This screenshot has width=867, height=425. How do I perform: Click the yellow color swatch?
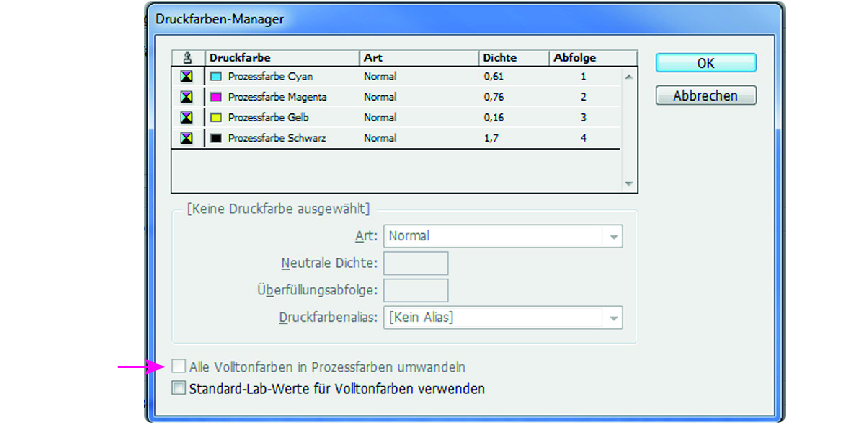click(216, 117)
